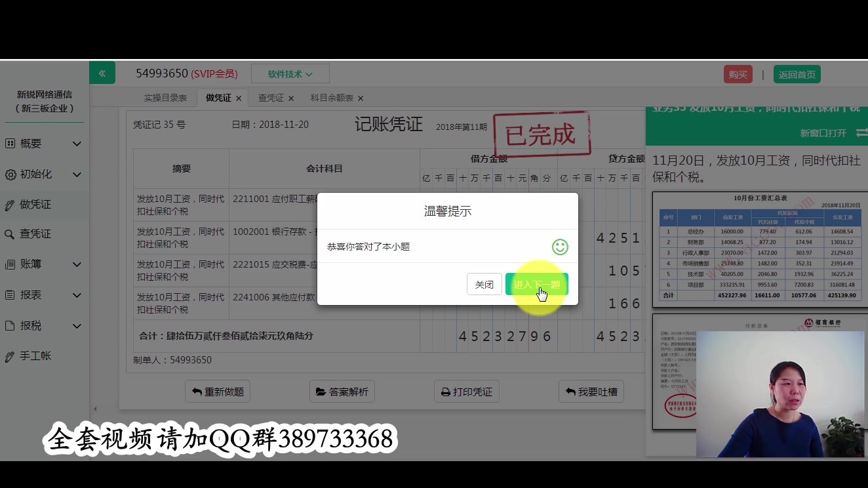868x488 pixels.
Task: Click the 概要 grid icon
Action: pyautogui.click(x=10, y=144)
